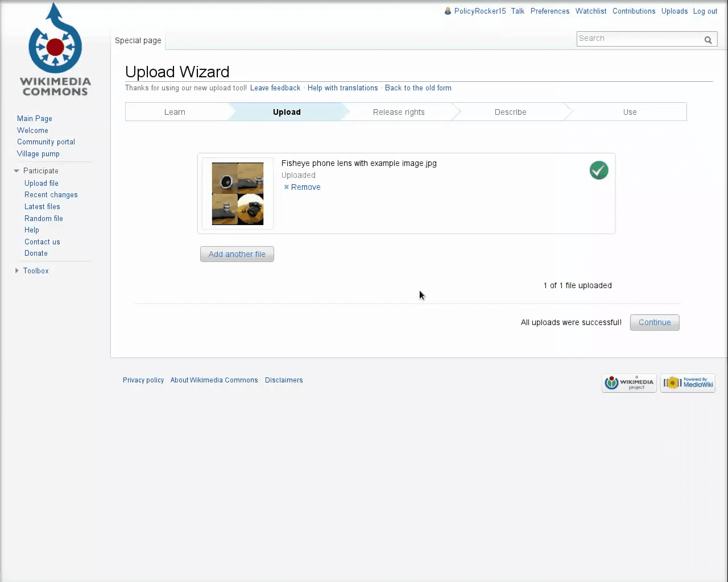The image size is (728, 582).
Task: Click the search magnifier icon
Action: point(708,39)
